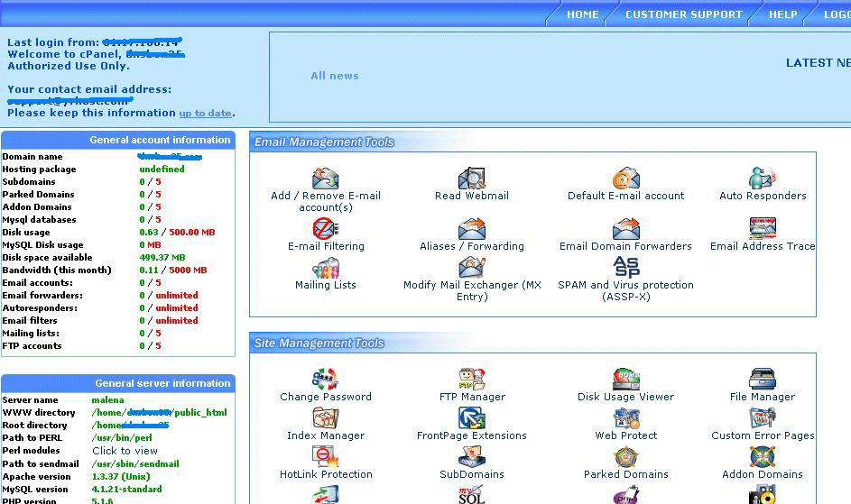
Task: Open the Email Address Trace icon
Action: click(x=763, y=228)
